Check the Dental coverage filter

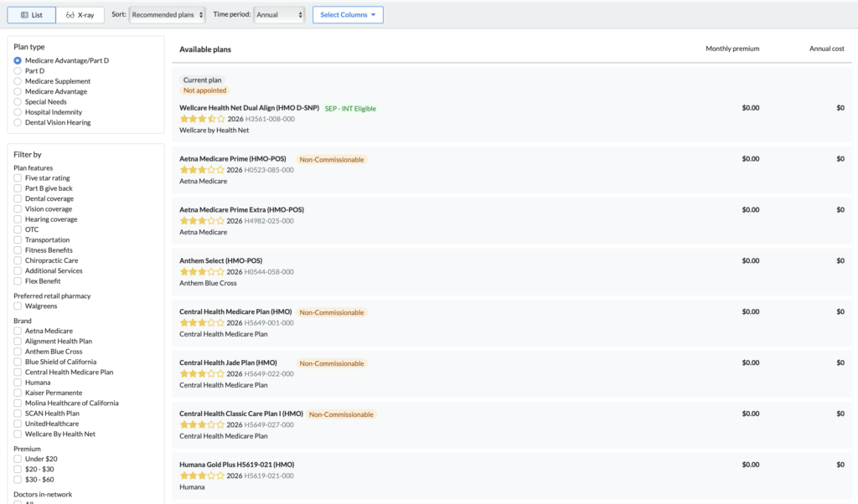(x=18, y=198)
